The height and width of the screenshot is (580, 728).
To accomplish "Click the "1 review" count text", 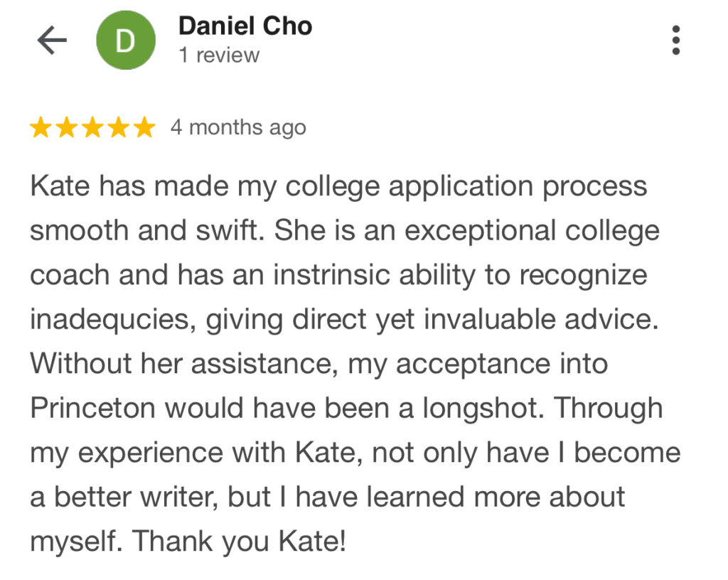I will (x=219, y=55).
